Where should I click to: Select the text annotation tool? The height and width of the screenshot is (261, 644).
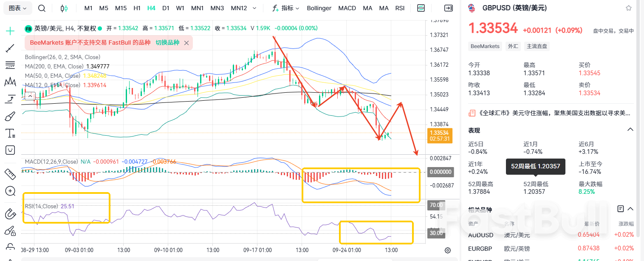click(10, 133)
